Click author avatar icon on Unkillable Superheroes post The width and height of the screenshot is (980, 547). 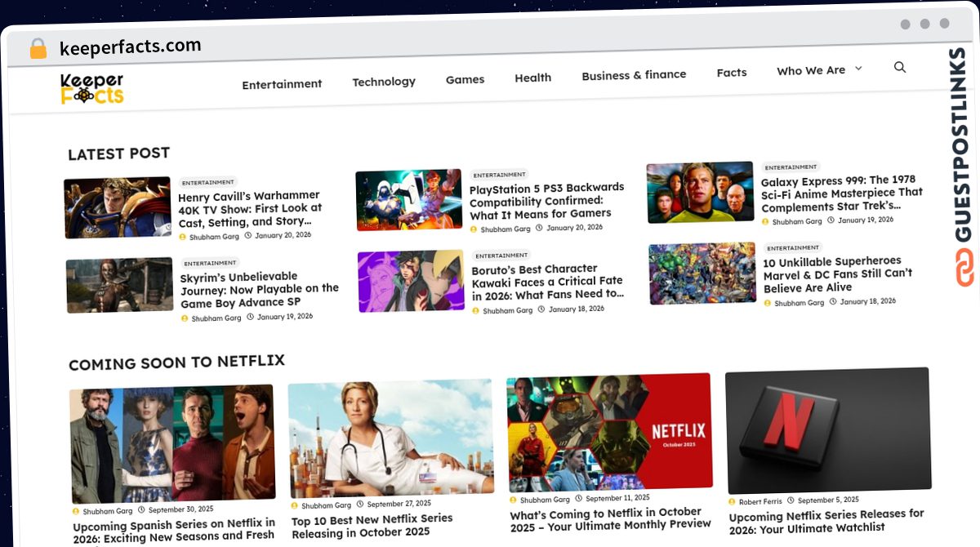point(767,303)
